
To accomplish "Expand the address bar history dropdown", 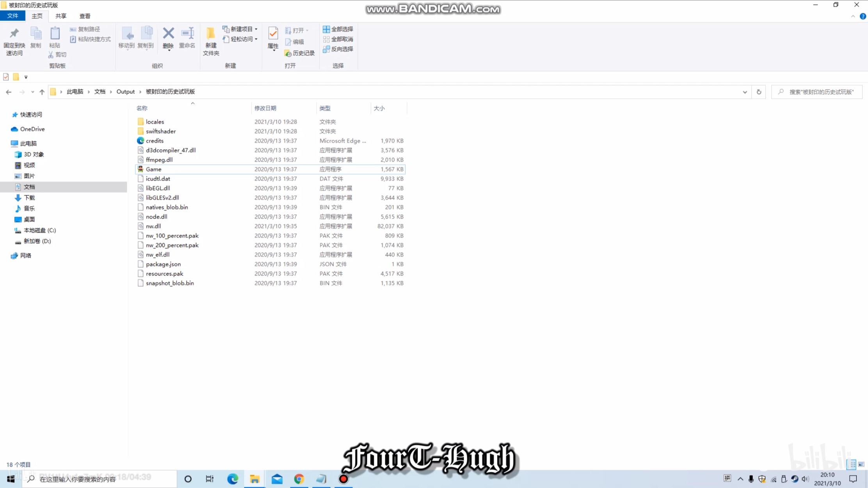I will pos(745,92).
